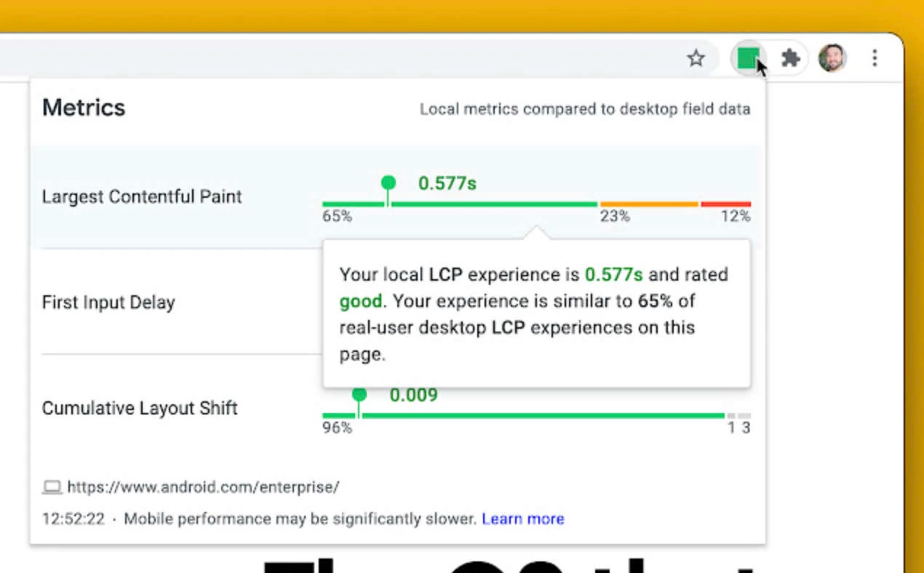Click the Chrome profile avatar

pos(832,58)
